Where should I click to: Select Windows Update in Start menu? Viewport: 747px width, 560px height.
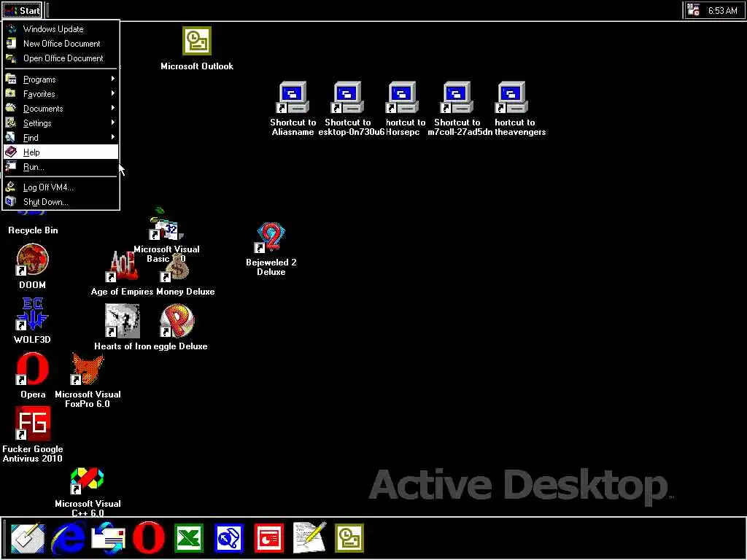point(61,29)
